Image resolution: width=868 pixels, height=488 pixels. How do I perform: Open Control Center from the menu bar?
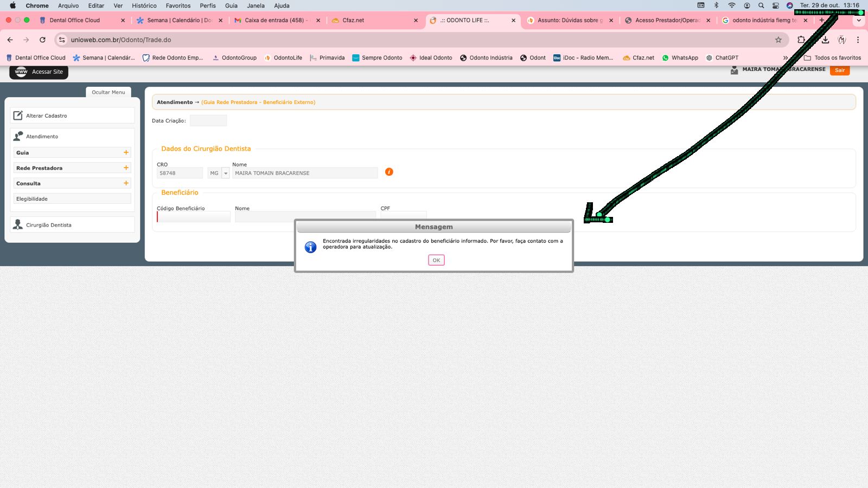tap(776, 5)
